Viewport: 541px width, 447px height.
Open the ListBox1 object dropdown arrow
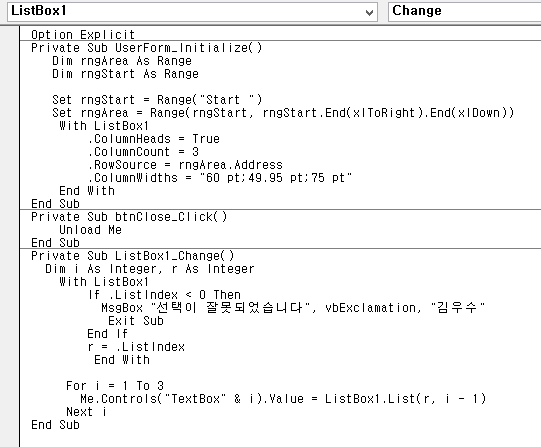tap(369, 12)
